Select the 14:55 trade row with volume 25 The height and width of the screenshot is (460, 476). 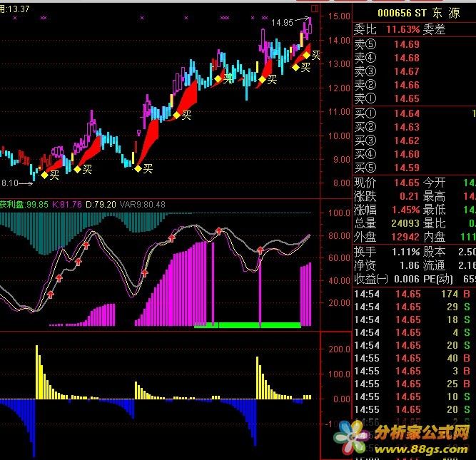413,384
